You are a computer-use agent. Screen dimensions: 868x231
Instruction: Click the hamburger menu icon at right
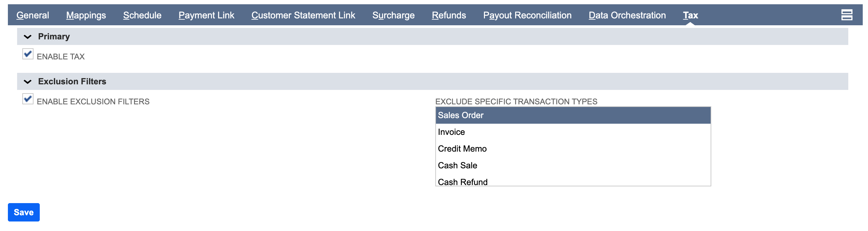pyautogui.click(x=846, y=15)
